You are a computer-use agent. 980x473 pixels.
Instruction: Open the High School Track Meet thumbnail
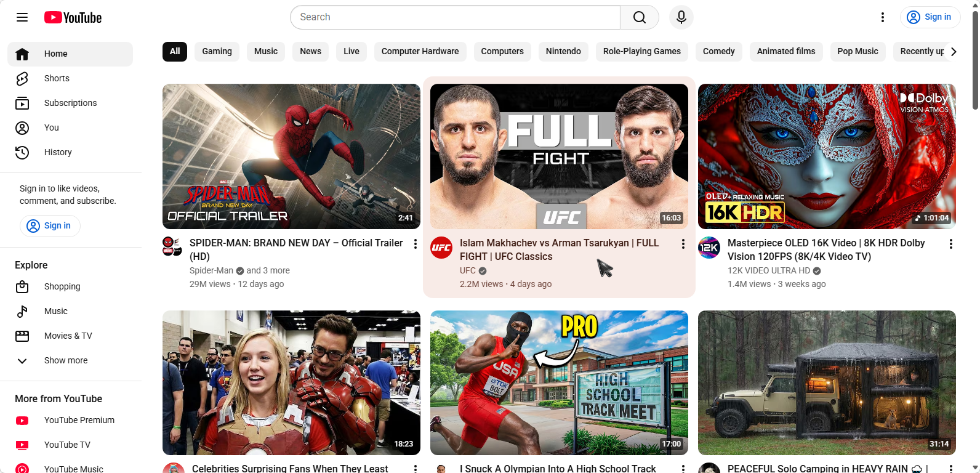coord(559,382)
